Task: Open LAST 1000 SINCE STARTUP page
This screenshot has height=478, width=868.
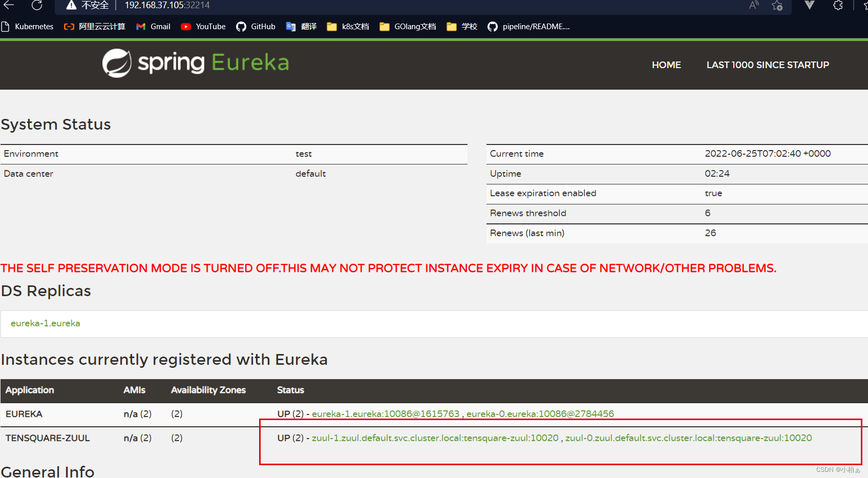Action: (768, 65)
